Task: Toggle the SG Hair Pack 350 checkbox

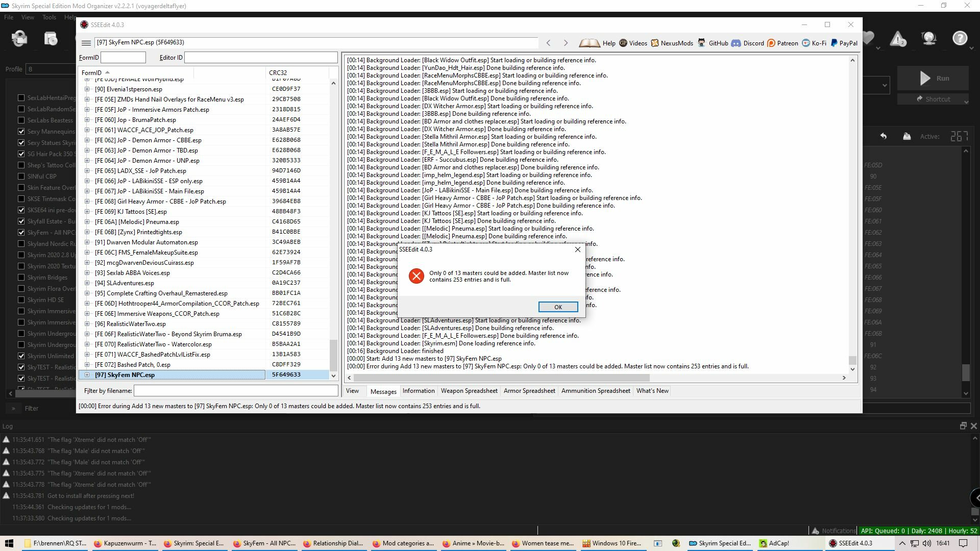Action: (x=21, y=154)
